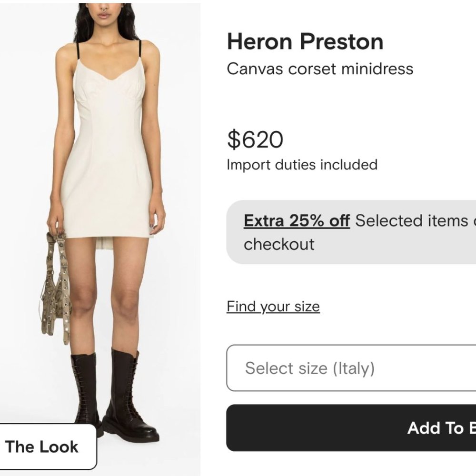
Task: Open the Find your size guide
Action: point(273,307)
